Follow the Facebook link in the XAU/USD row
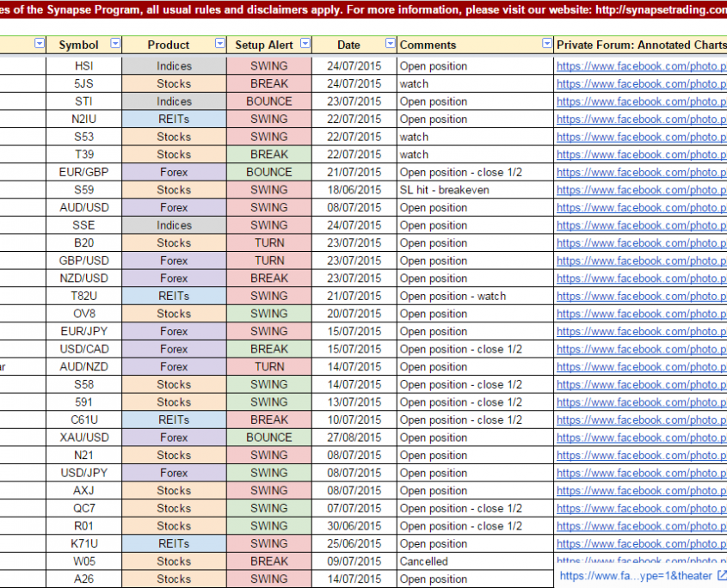This screenshot has width=727, height=588. [641, 438]
